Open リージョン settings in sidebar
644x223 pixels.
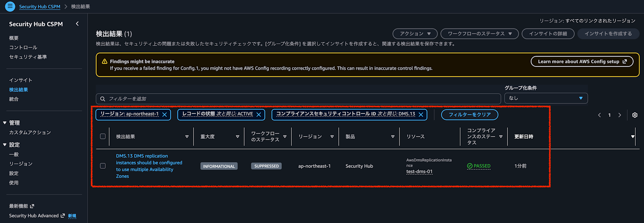[x=21, y=164]
